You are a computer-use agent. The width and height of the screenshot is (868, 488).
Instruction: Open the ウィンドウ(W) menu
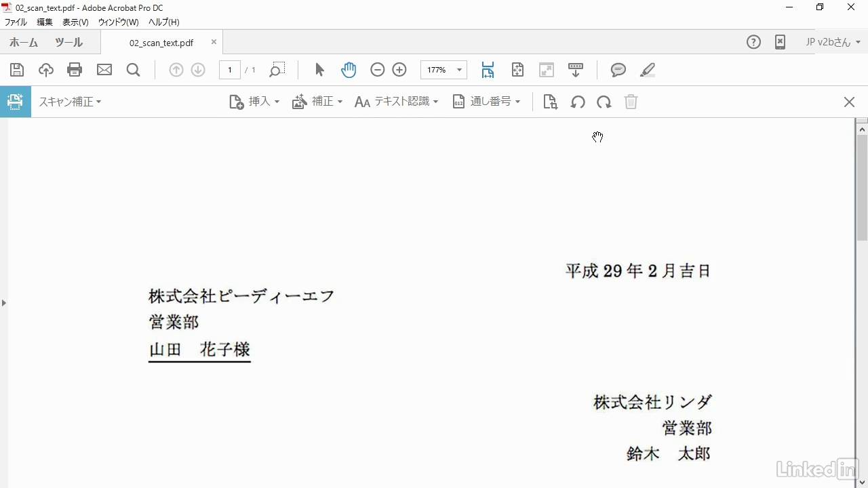pyautogui.click(x=118, y=22)
